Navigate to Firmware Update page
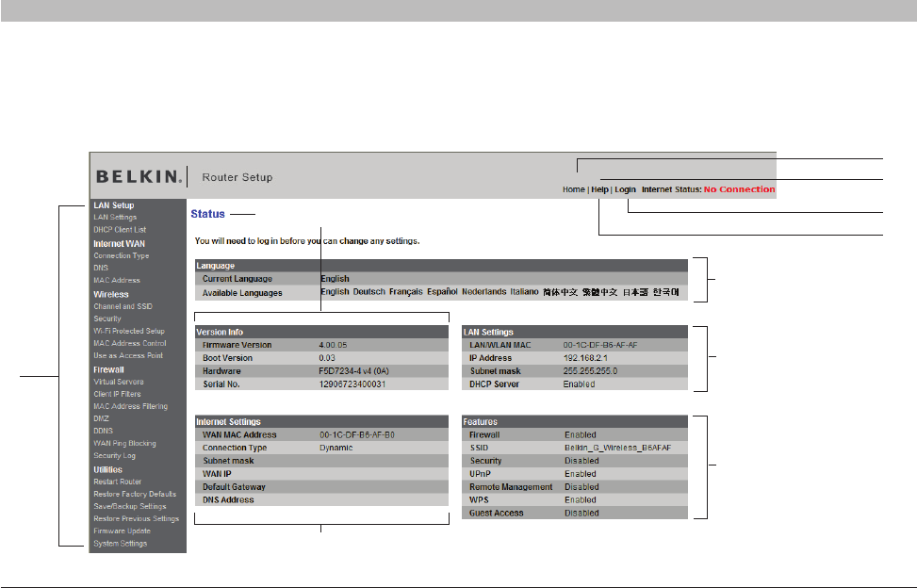 coord(122,531)
